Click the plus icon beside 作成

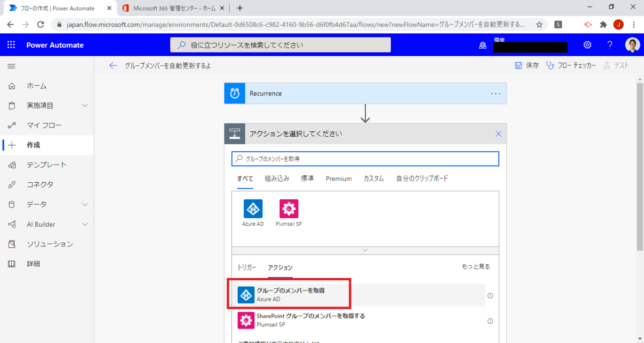click(x=12, y=145)
